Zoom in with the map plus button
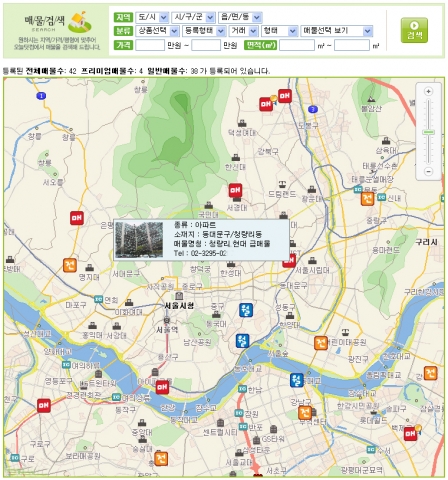Screen dimensions: 448x480 [x=428, y=91]
